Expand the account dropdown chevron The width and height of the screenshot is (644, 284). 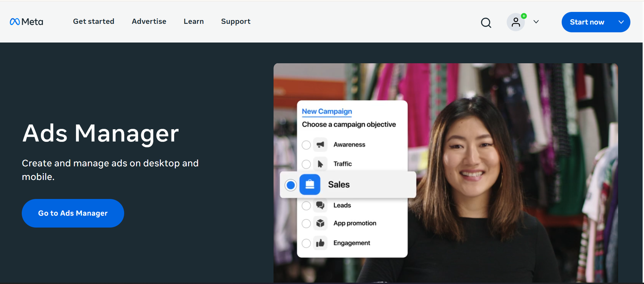pos(536,22)
